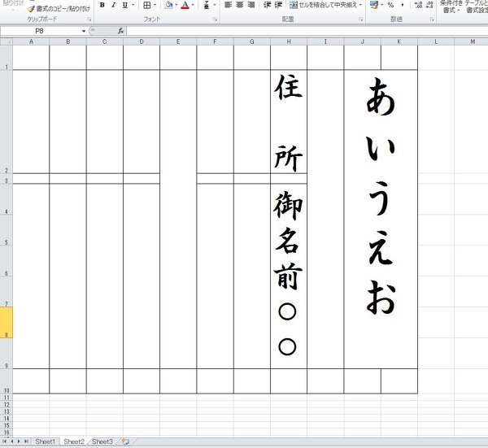Go to previous sheet tab arrow
Image resolution: width=488 pixels, height=448 pixels.
[x=12, y=441]
